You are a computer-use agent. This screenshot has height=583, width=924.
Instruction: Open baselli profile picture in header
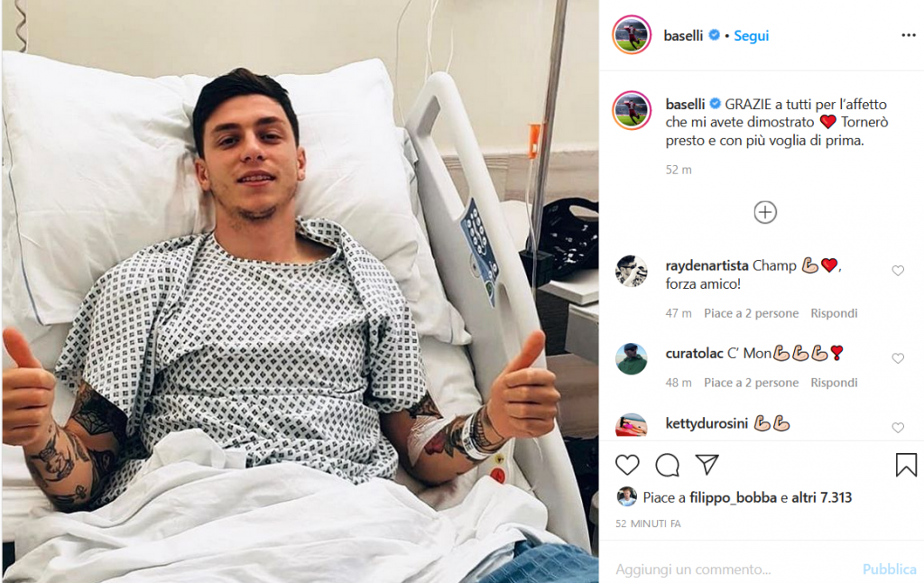632,35
